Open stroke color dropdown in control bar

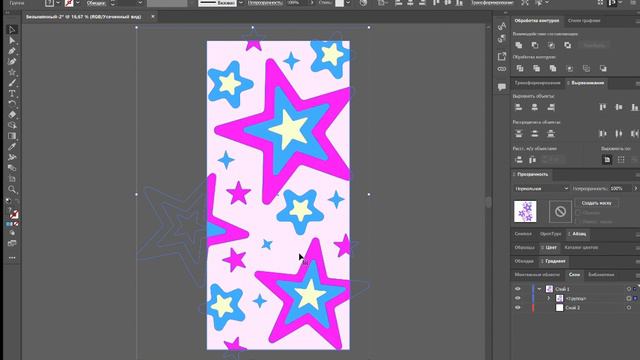click(x=78, y=3)
